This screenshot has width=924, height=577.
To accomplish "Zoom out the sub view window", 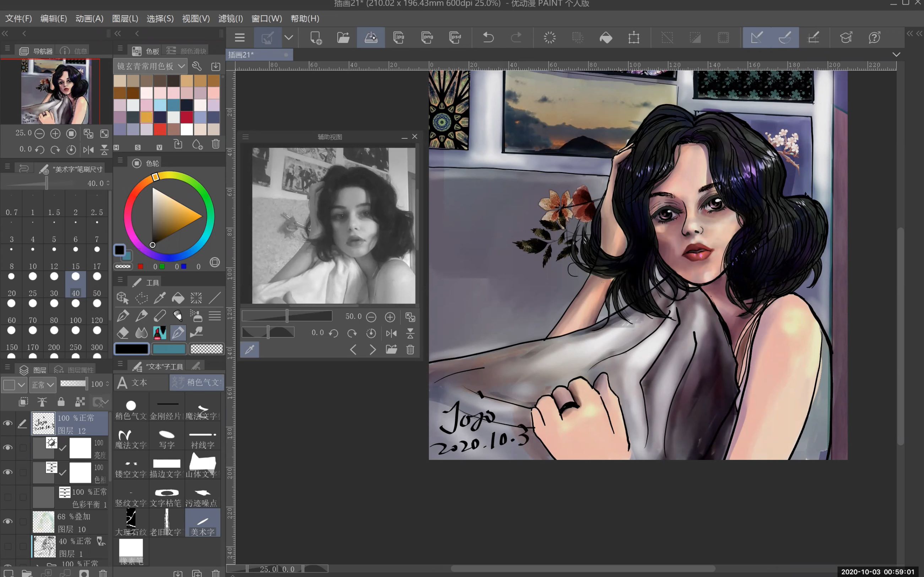I will pyautogui.click(x=371, y=317).
